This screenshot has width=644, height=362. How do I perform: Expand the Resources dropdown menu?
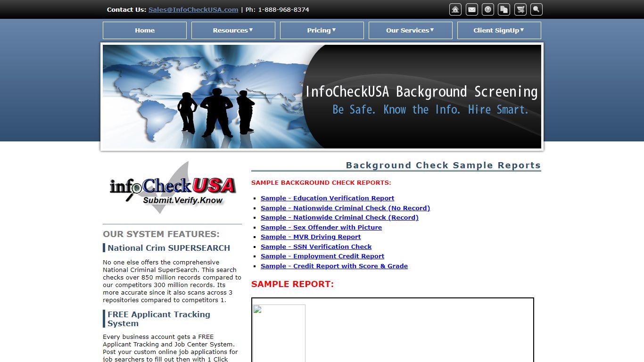click(x=233, y=30)
